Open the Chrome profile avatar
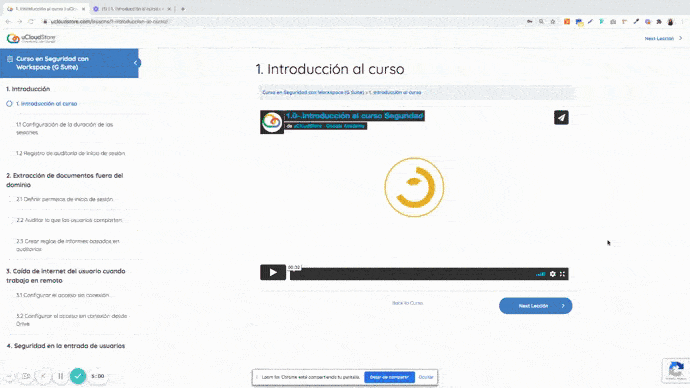690x388 pixels. point(671,22)
